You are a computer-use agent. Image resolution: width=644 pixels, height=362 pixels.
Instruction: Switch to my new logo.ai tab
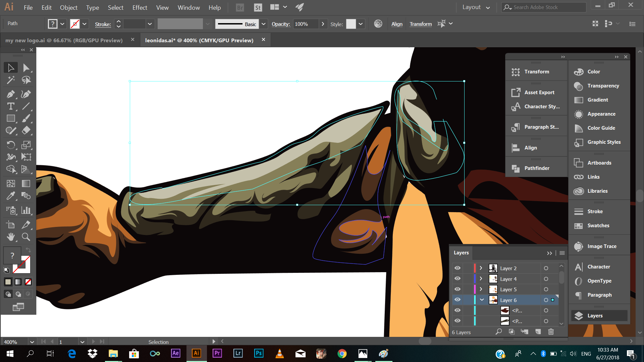click(x=64, y=40)
